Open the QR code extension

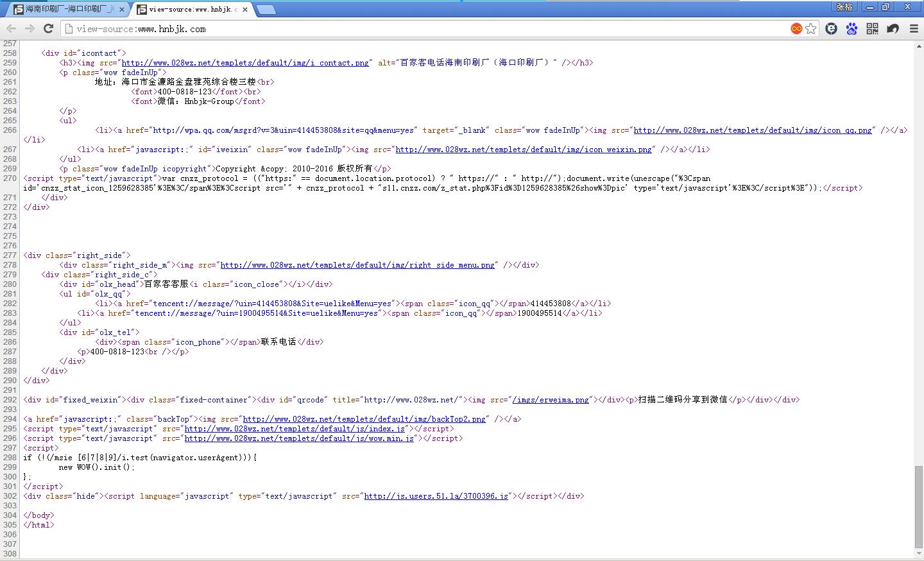[x=872, y=28]
